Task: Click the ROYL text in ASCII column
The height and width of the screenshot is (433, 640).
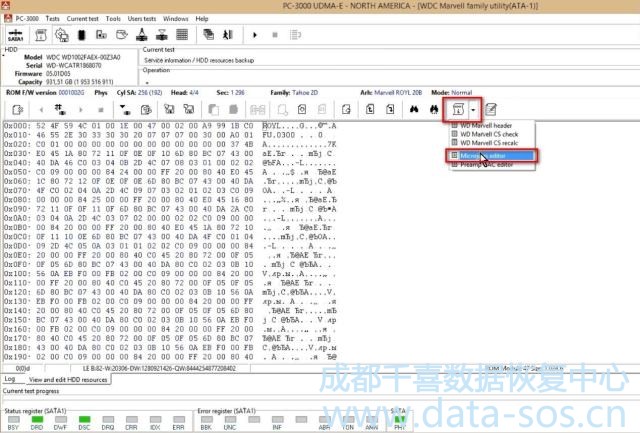Action: (x=272, y=126)
